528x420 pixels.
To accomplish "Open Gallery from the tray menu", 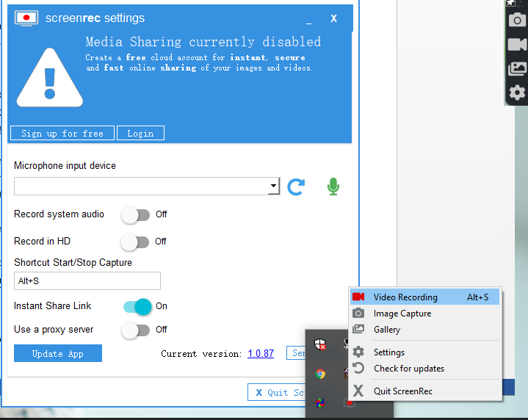I will [424, 330].
